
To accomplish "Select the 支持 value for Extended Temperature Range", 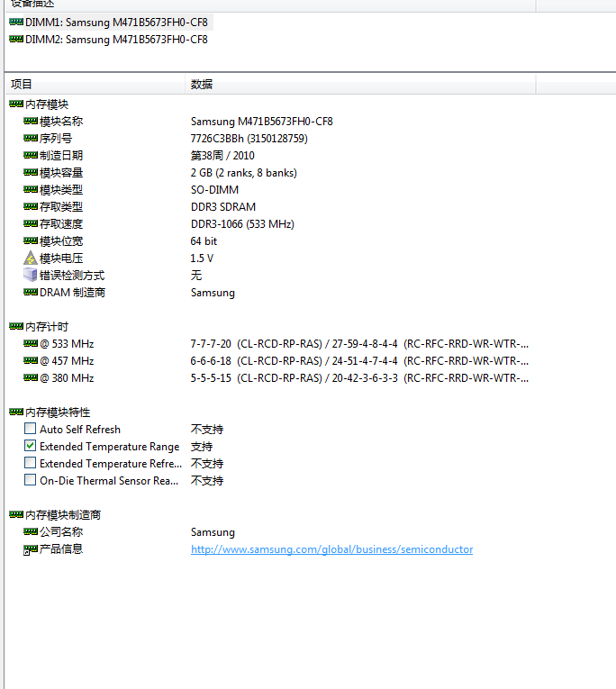I will coord(202,447).
